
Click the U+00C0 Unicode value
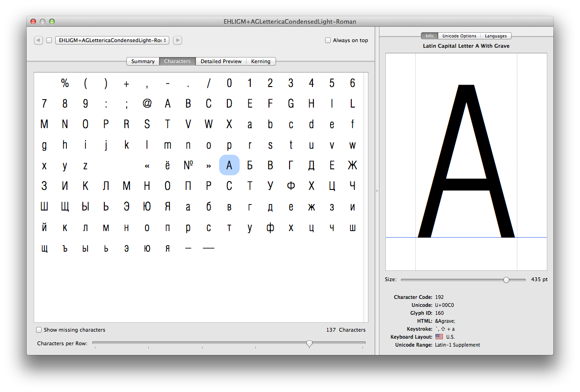[444, 305]
